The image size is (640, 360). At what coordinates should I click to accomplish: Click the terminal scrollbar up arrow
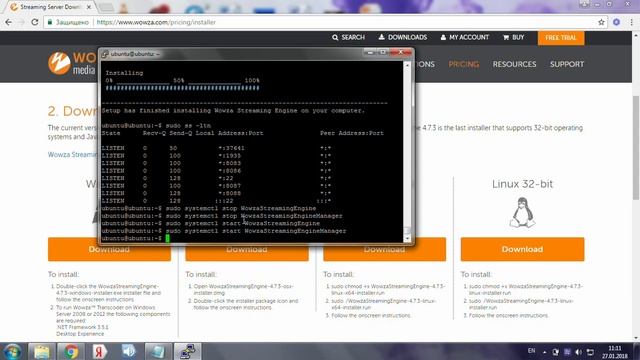(x=407, y=65)
